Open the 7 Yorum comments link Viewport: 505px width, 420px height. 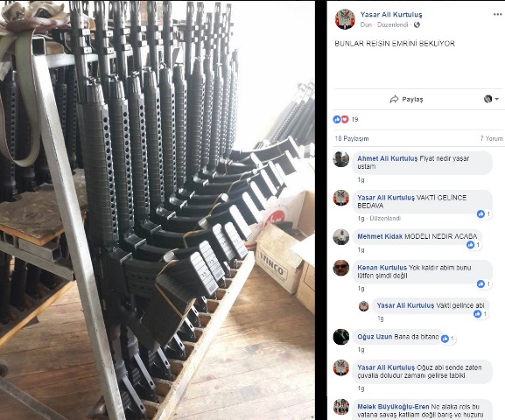point(492,138)
